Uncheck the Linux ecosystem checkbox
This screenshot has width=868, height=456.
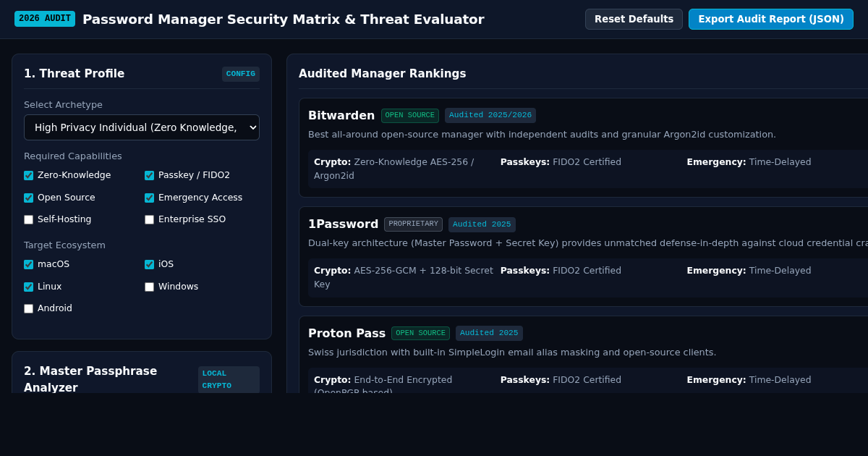[28, 287]
